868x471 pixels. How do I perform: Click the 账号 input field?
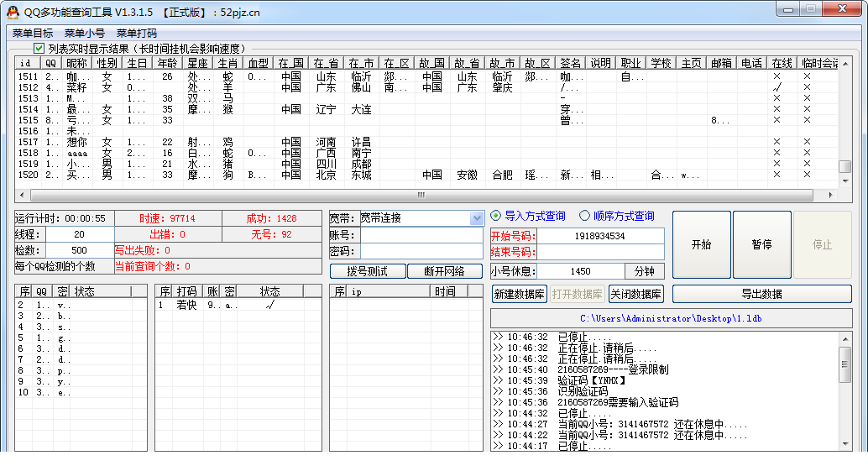(x=421, y=235)
